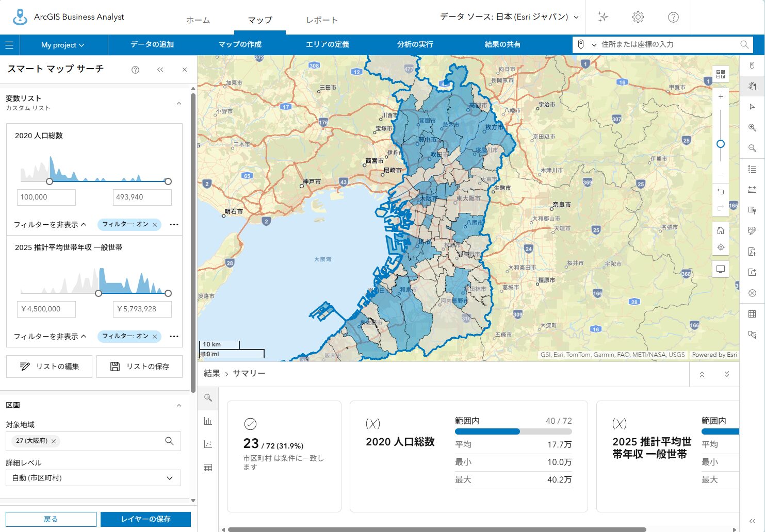The image size is (765, 532).
Task: Click the map zoom slider handle
Action: coord(721,144)
